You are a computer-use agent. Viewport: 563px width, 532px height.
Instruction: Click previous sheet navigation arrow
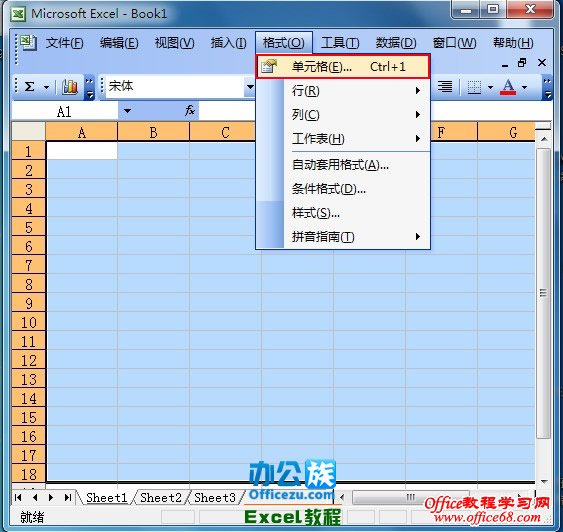pyautogui.click(x=35, y=497)
